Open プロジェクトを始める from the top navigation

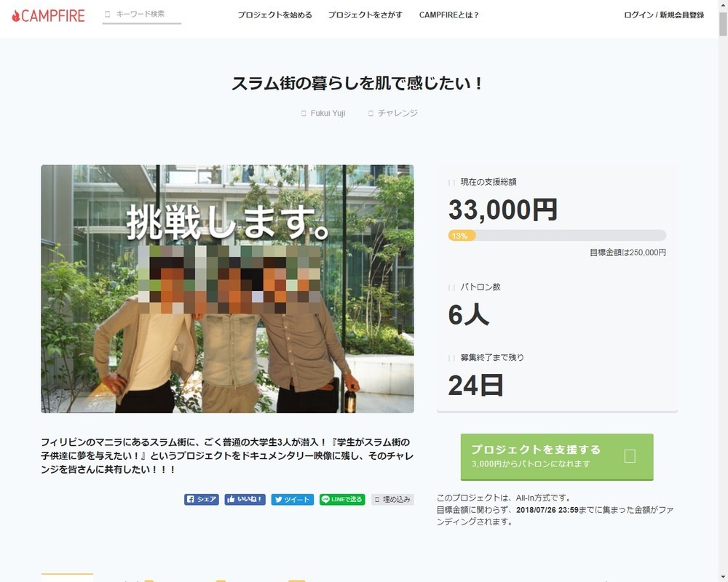pos(274,14)
